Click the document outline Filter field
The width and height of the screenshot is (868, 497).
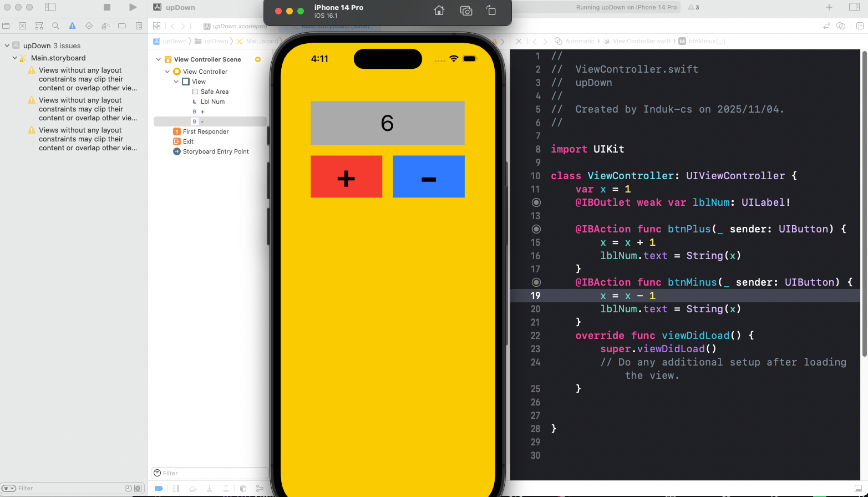pos(211,473)
